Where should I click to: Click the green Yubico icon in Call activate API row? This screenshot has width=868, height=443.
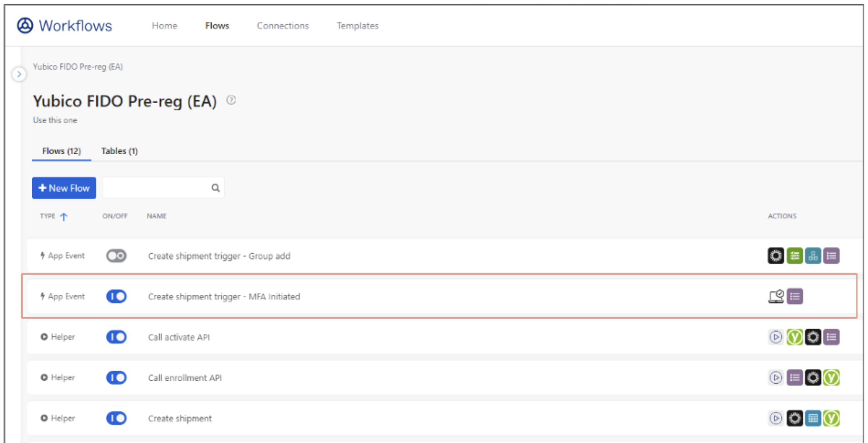pos(794,337)
